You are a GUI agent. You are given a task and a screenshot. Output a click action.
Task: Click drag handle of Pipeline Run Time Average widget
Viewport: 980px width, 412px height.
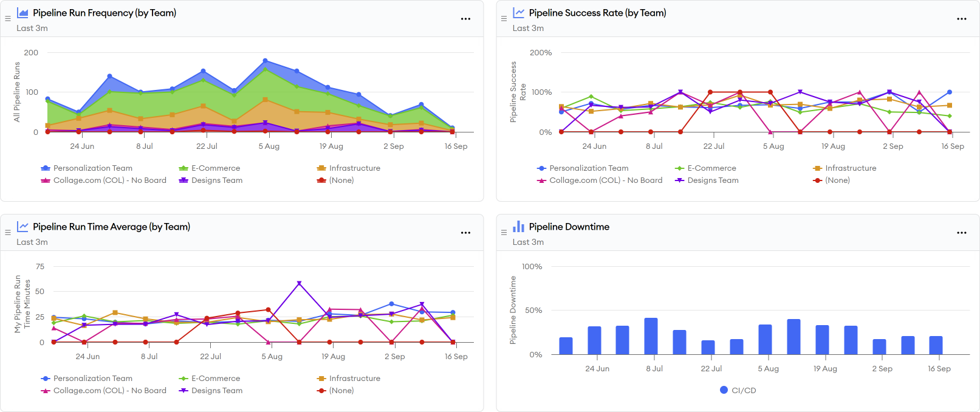click(8, 233)
